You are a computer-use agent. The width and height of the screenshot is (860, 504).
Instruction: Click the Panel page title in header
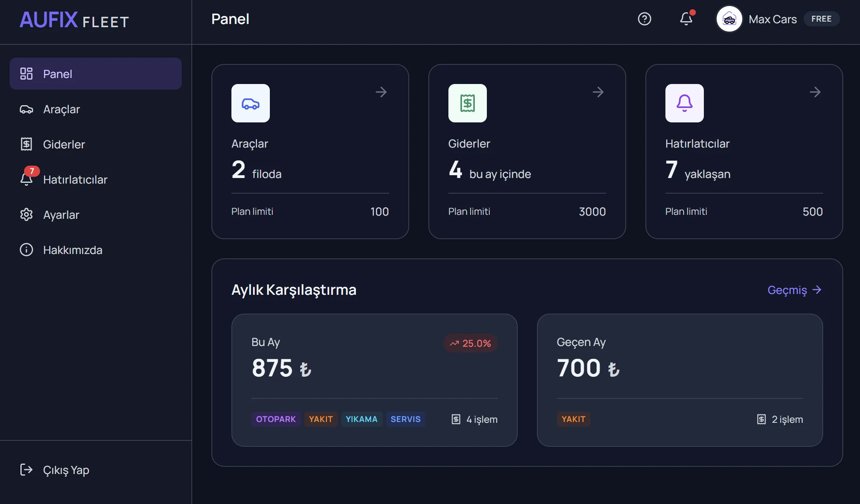(230, 19)
